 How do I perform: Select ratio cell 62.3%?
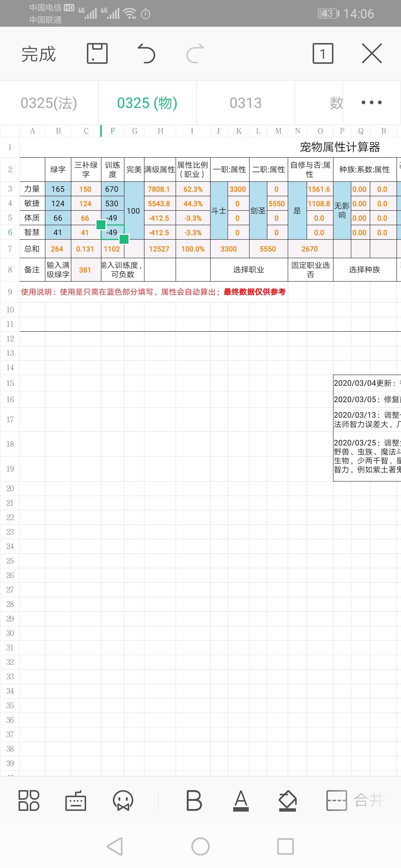tap(193, 189)
